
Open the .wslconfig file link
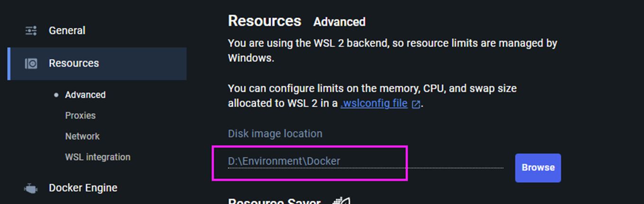click(x=374, y=103)
